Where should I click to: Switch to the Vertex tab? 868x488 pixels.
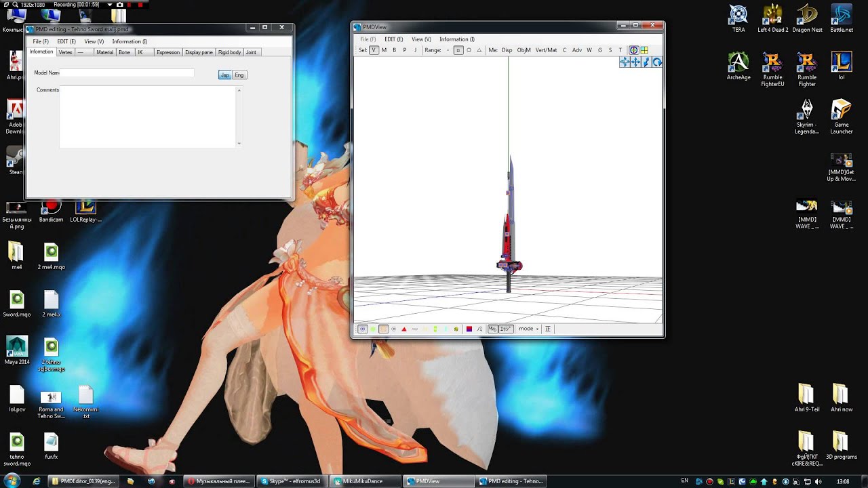coord(65,52)
